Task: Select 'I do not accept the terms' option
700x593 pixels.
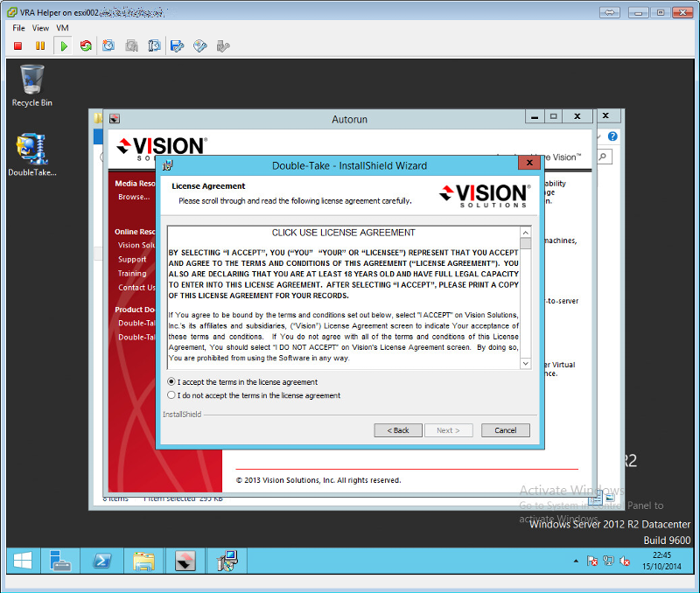Action: 254,395
